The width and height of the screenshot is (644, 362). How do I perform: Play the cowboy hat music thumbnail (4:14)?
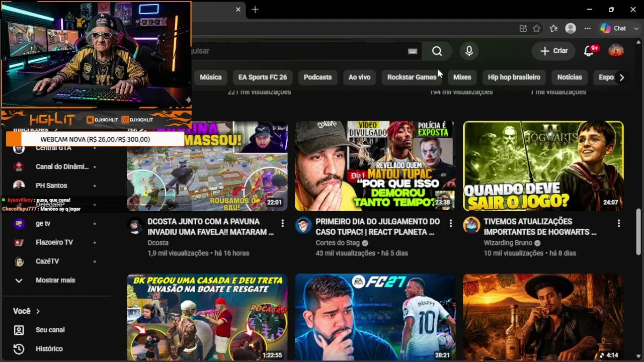coord(543,317)
